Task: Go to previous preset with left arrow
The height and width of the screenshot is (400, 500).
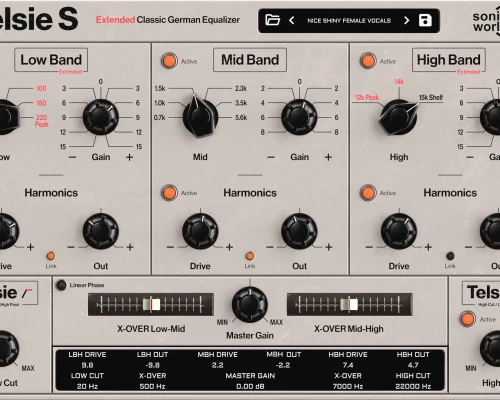Action: 291,20
